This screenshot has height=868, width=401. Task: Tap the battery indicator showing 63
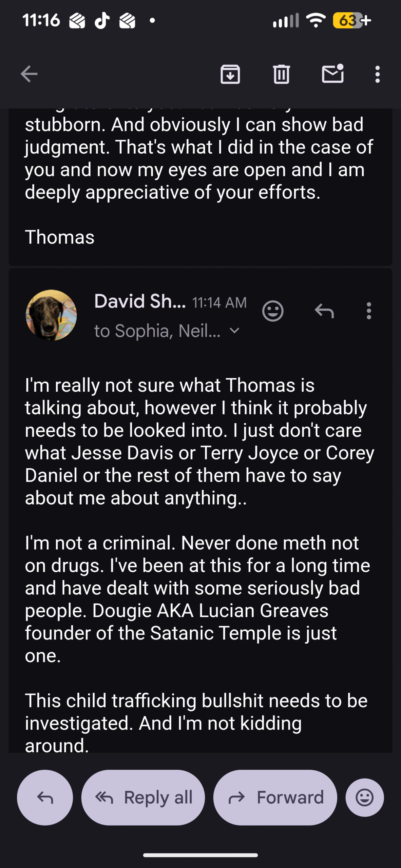[x=348, y=21]
